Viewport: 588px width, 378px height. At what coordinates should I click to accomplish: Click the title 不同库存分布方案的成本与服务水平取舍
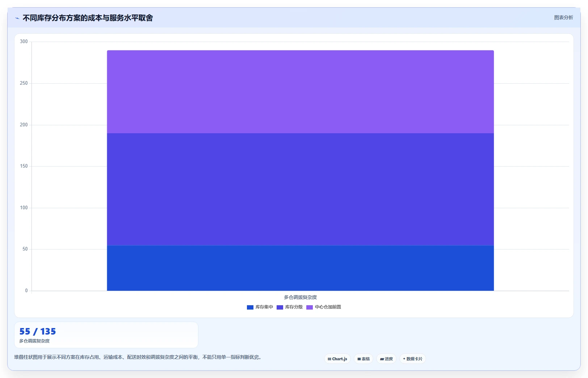pyautogui.click(x=88, y=18)
